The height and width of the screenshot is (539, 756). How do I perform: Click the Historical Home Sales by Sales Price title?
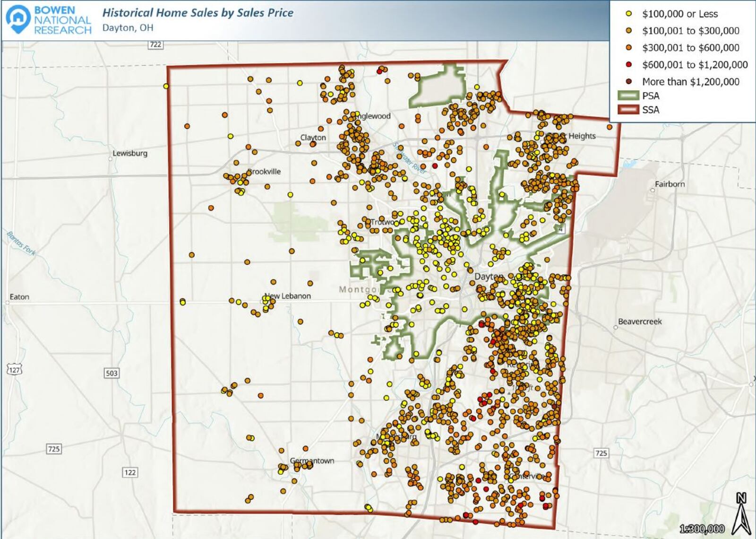pos(198,13)
